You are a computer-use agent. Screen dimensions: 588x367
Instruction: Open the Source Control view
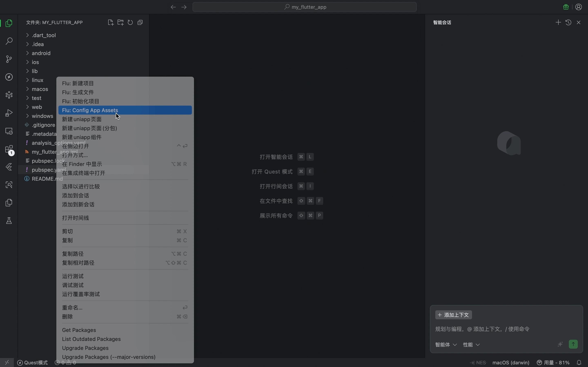[x=9, y=59]
